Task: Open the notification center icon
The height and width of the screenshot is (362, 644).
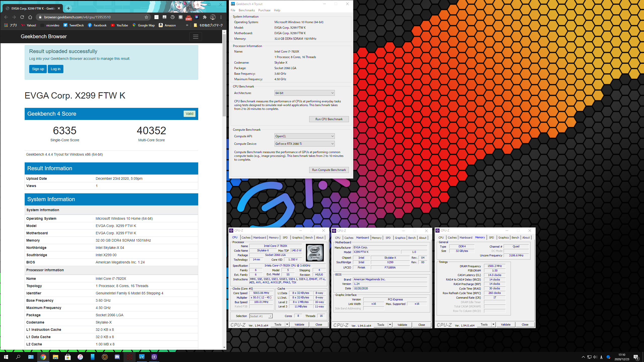Action: tap(636, 357)
